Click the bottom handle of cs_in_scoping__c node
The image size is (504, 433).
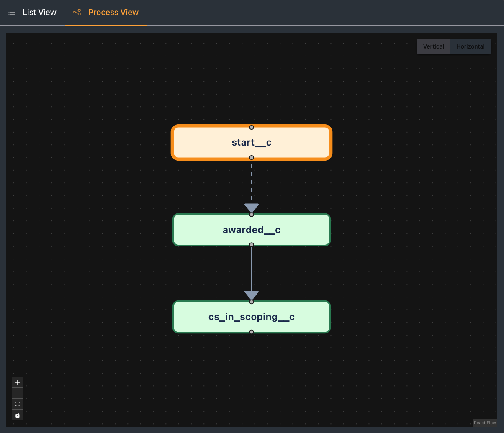[252, 332]
